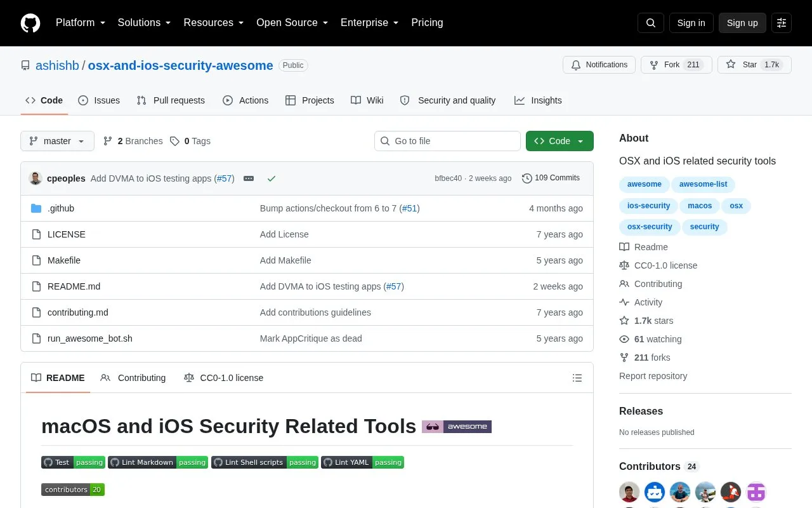Viewport: 812px width, 508px height.
Task: Expand the Enterprise menu
Action: (x=370, y=23)
